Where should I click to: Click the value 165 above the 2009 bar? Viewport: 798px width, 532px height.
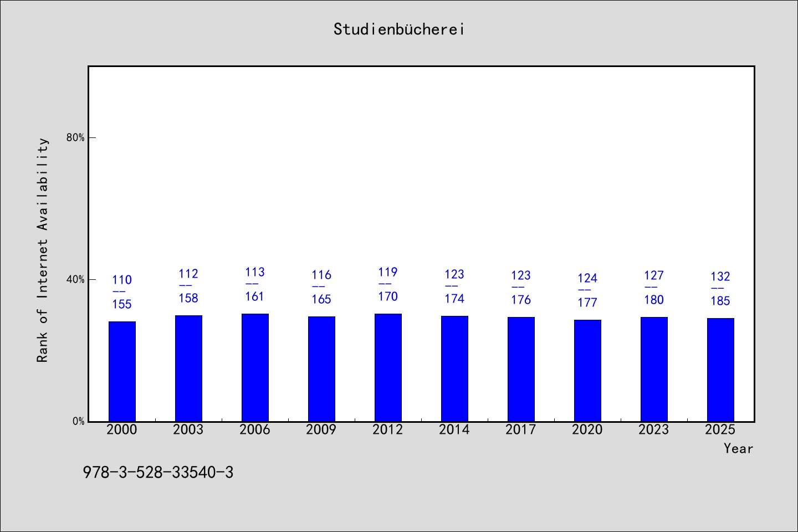tap(321, 299)
